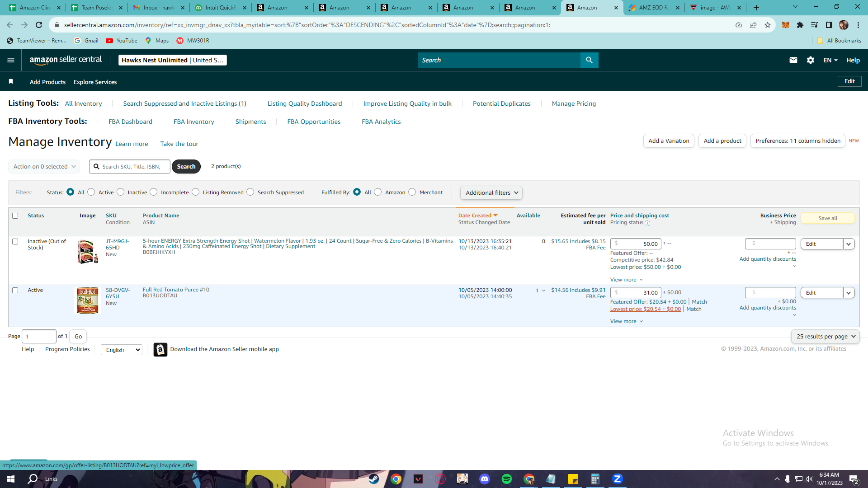This screenshot has height=488, width=868.
Task: Click the bookmark flag icon beside Add Products
Action: coord(11,81)
